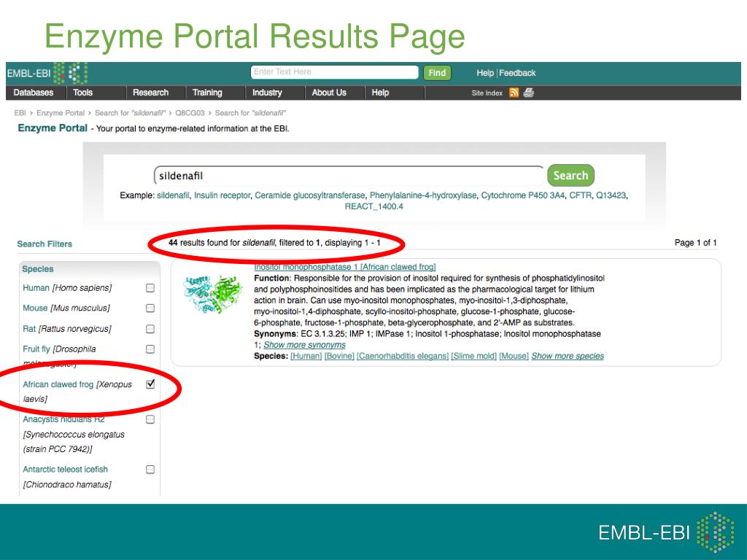Open the [Caenorhabditis elegans] species link
The height and width of the screenshot is (560, 747).
403,356
